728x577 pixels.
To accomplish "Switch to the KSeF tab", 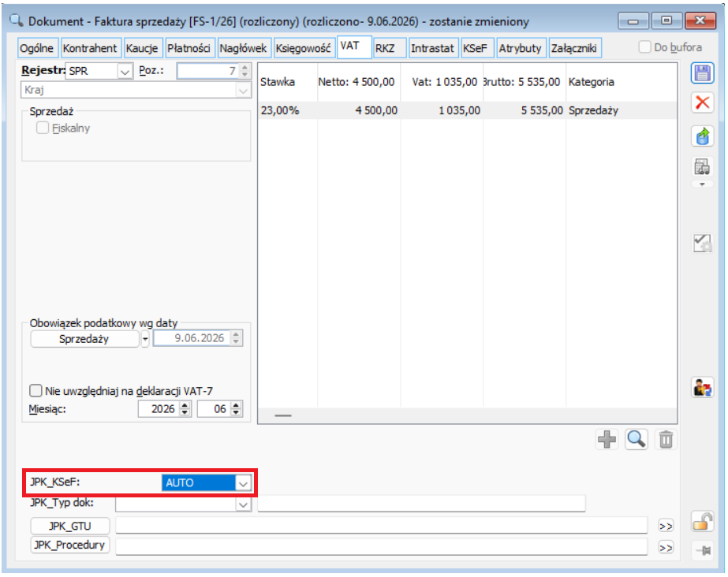I will [x=475, y=48].
